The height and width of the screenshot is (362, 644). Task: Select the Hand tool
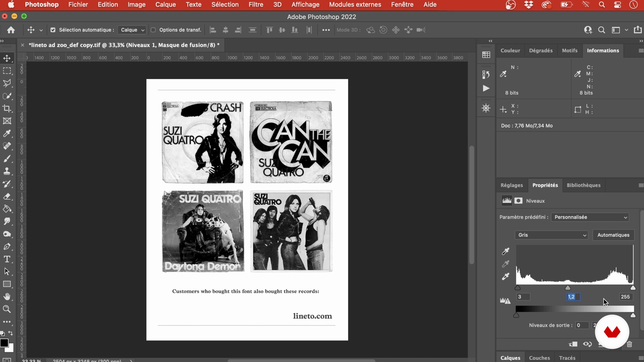[7, 297]
